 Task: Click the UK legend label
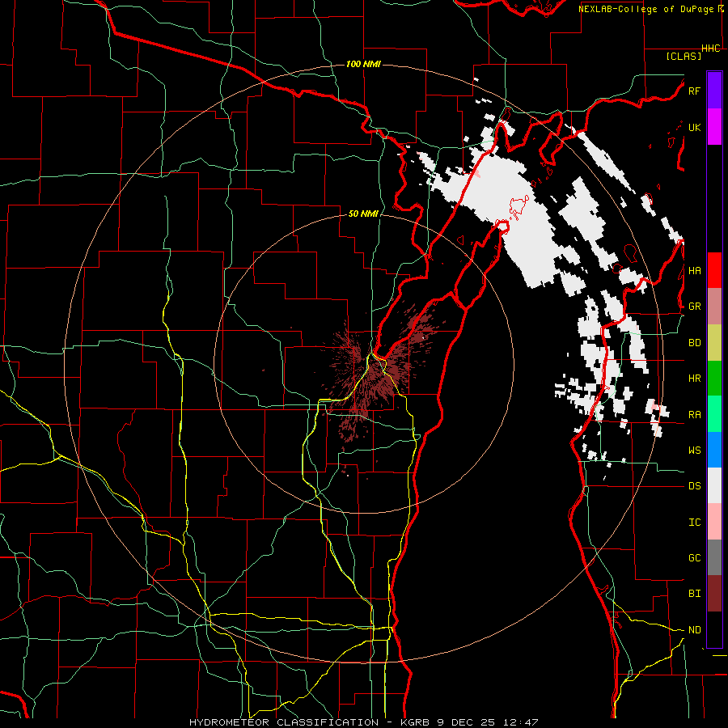coord(694,127)
